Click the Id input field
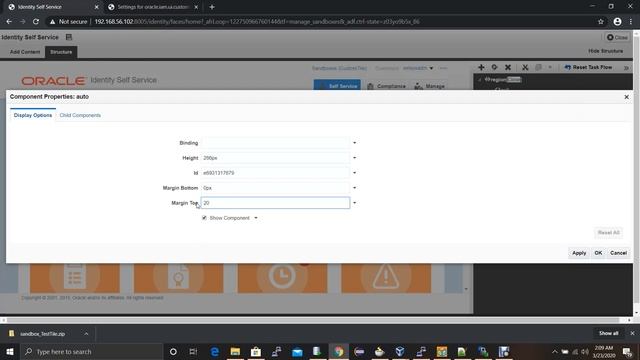The image size is (640, 360). coord(275,173)
